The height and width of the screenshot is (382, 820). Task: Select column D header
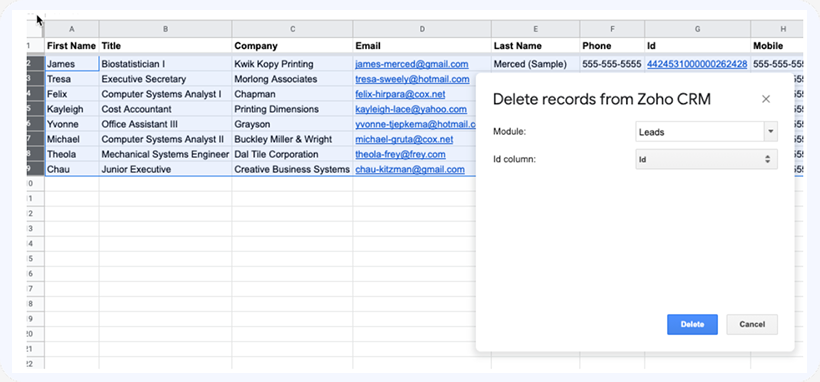[422, 29]
